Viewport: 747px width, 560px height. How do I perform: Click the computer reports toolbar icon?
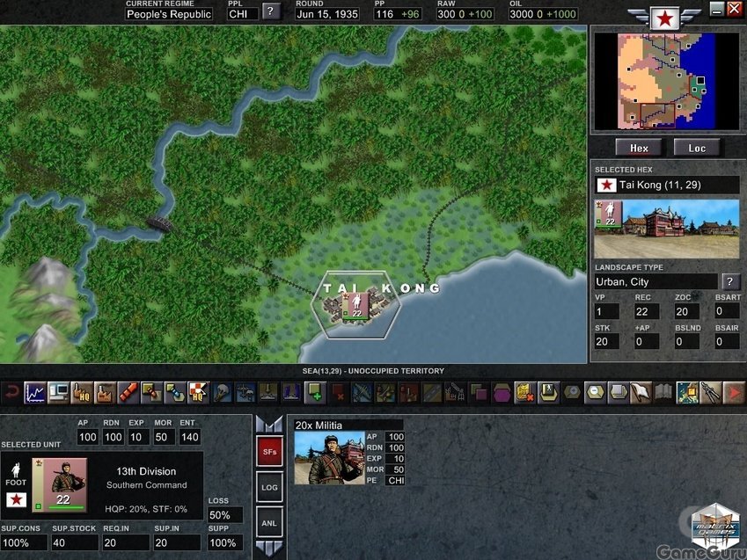click(x=58, y=393)
